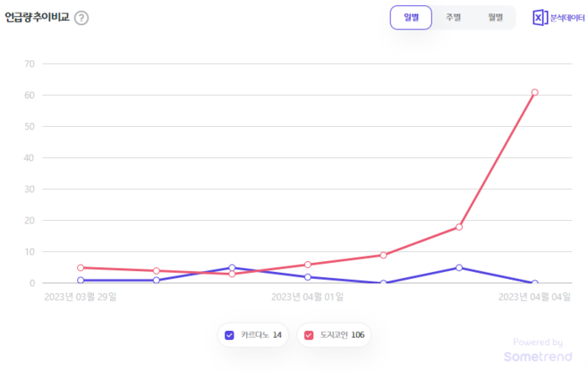This screenshot has height=372, width=588.
Task: Click the blue 카르다노 point on 04월 01일
Action: click(307, 277)
